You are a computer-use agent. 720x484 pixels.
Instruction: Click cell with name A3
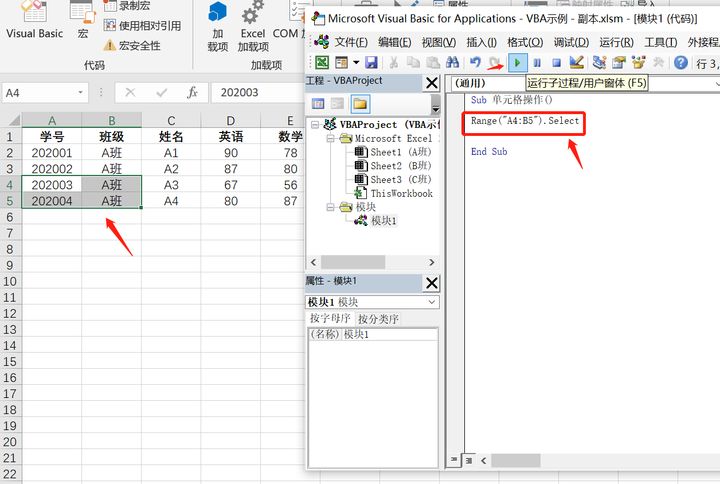click(171, 185)
